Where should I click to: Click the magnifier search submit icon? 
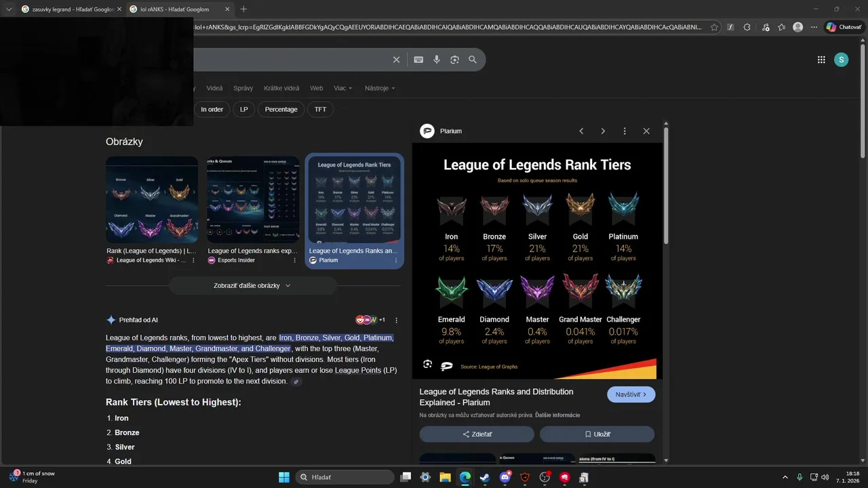[x=473, y=60]
